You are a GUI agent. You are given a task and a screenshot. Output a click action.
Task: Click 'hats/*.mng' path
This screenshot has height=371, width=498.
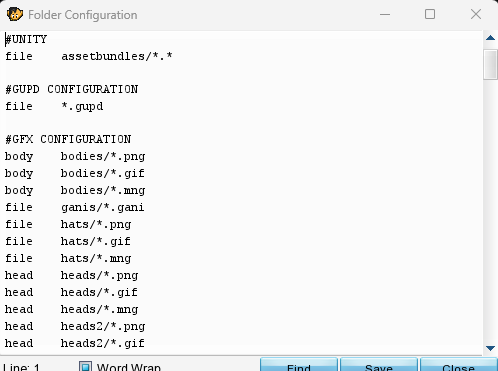[x=96, y=259]
